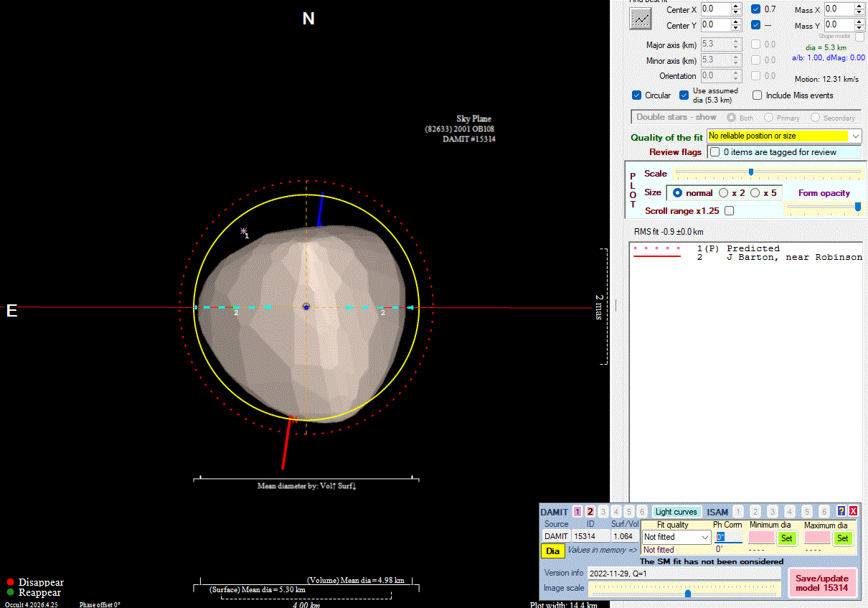Tick the Review flags checkbox
This screenshot has width=868, height=608.
pyautogui.click(x=714, y=152)
